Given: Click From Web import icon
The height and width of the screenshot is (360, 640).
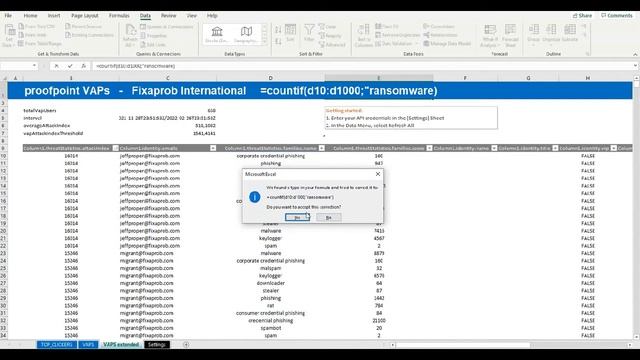Looking at the screenshot, I should [x=21, y=35].
